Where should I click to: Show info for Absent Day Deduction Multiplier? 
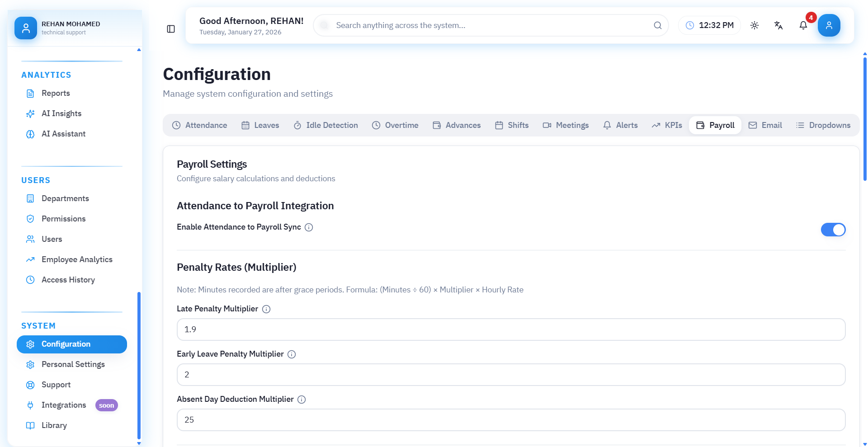(302, 400)
